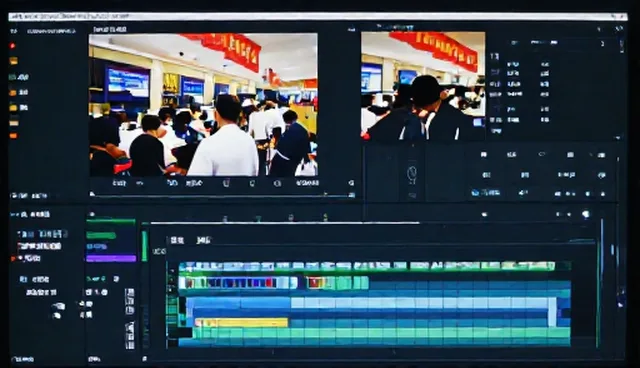This screenshot has width=640, height=368.
Task: Click the white end handle of the blue timeline clip
Action: (552, 312)
